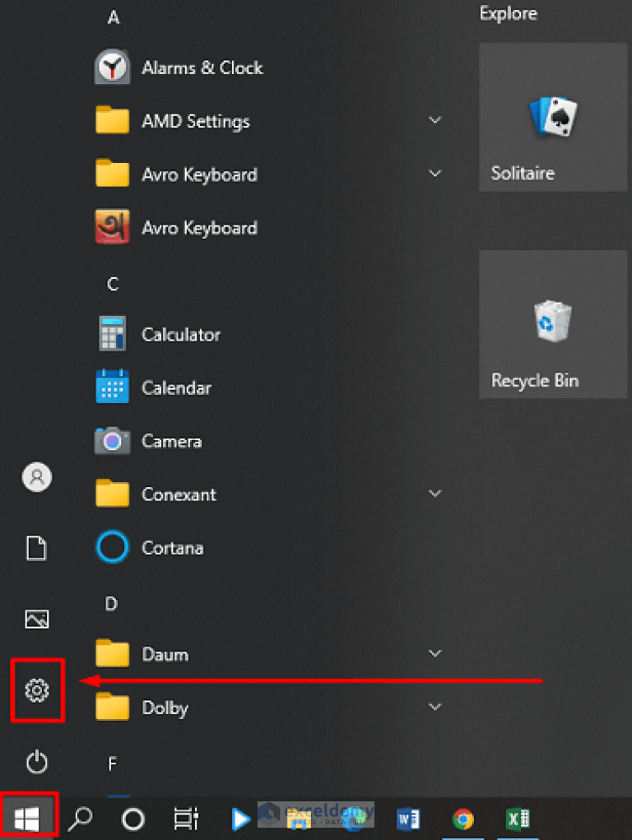Open Documents from the Start sidebar

(x=37, y=548)
